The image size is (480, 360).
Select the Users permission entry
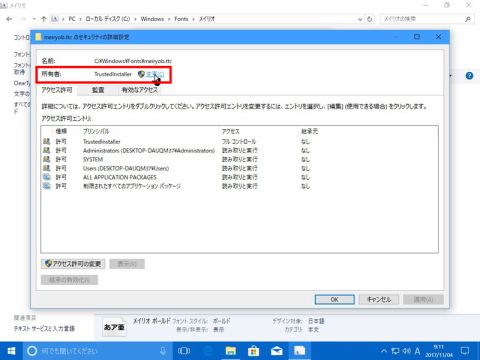pyautogui.click(x=239, y=168)
